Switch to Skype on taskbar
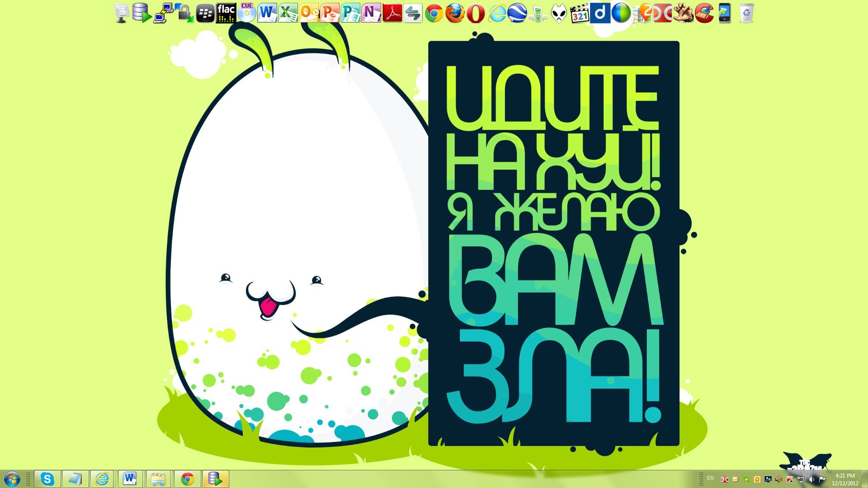This screenshot has width=868, height=488. click(47, 479)
